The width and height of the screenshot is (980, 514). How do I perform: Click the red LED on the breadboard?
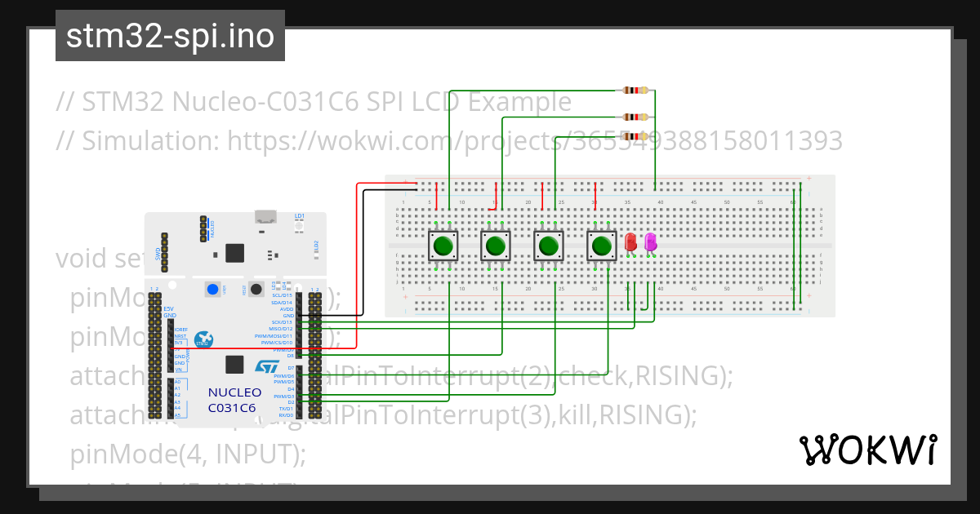coord(630,243)
